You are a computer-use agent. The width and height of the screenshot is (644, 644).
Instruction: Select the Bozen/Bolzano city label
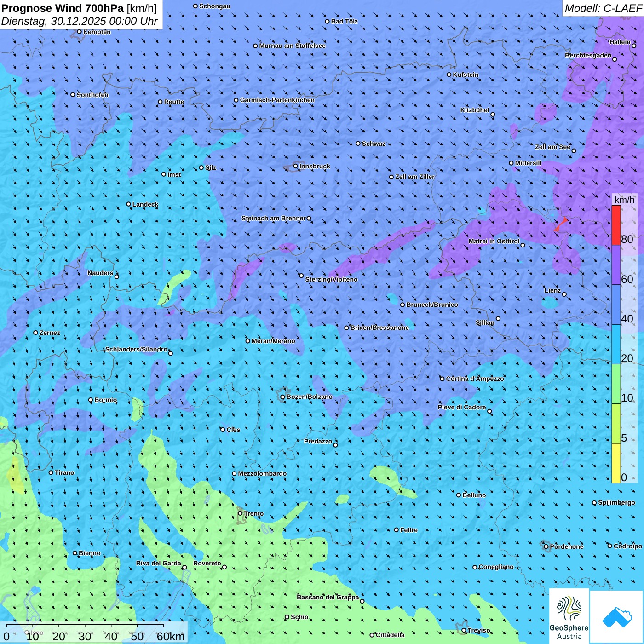[x=310, y=397]
